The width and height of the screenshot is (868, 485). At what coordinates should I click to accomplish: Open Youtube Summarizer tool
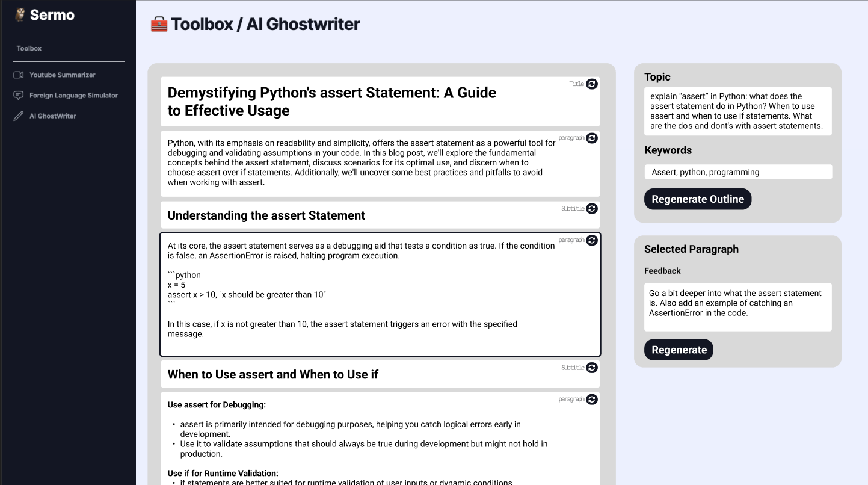pyautogui.click(x=63, y=75)
